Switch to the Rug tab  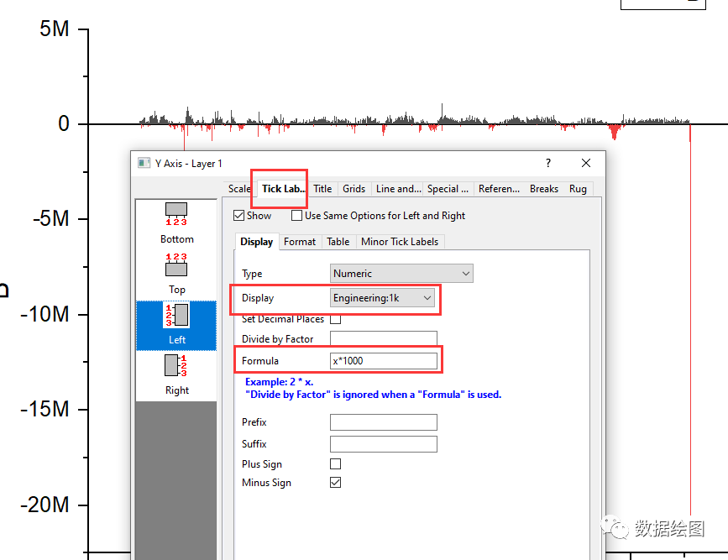click(578, 189)
